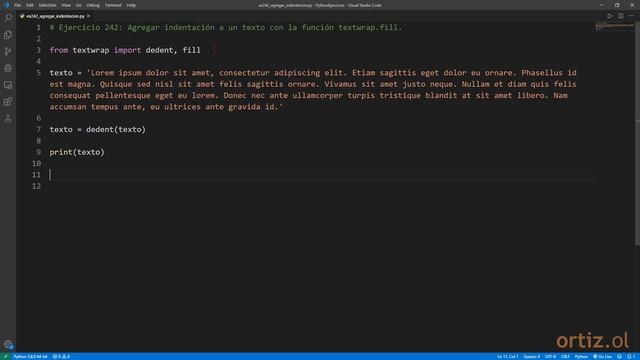The image size is (640, 360).
Task: Click the 'from' keyword on line 3
Action: pyautogui.click(x=59, y=50)
